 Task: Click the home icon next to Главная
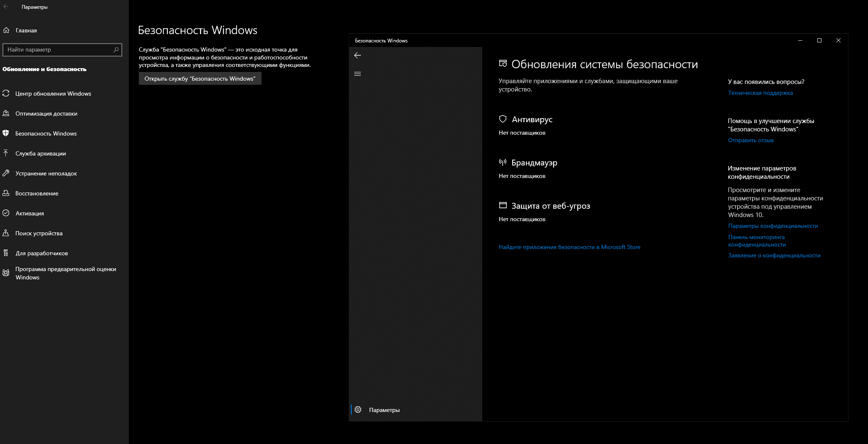point(6,30)
